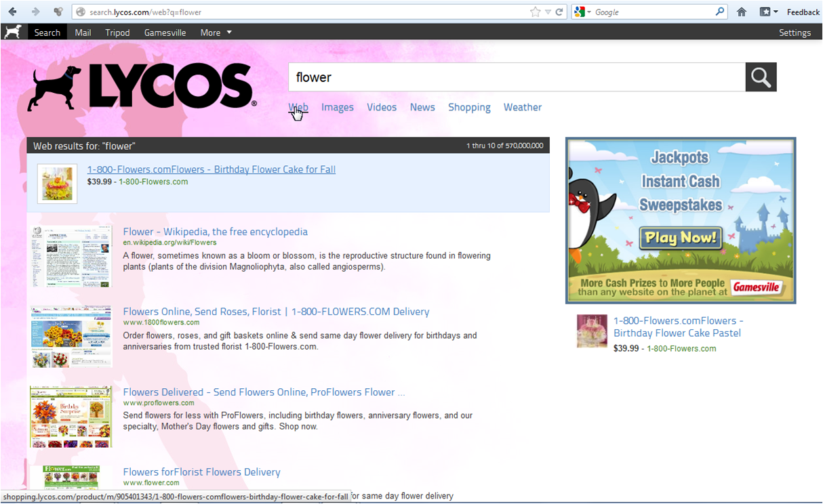Click the magnifying glass search button
This screenshot has height=504, width=823.
[x=761, y=77]
